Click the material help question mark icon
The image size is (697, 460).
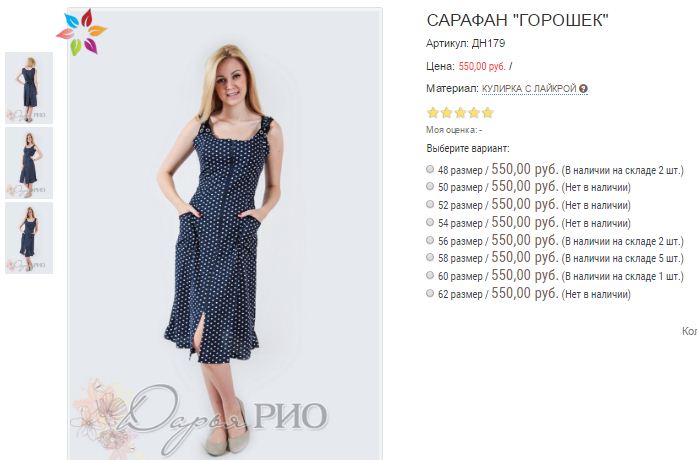click(x=583, y=89)
